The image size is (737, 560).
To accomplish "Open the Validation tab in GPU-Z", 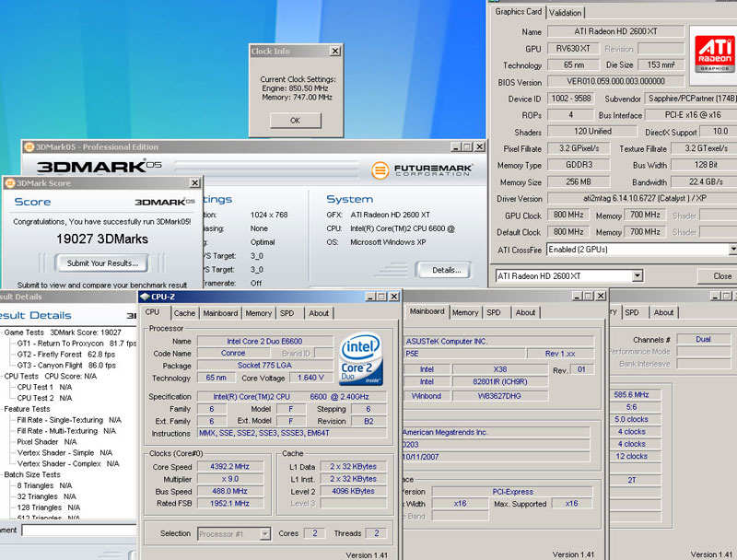I will [x=565, y=13].
